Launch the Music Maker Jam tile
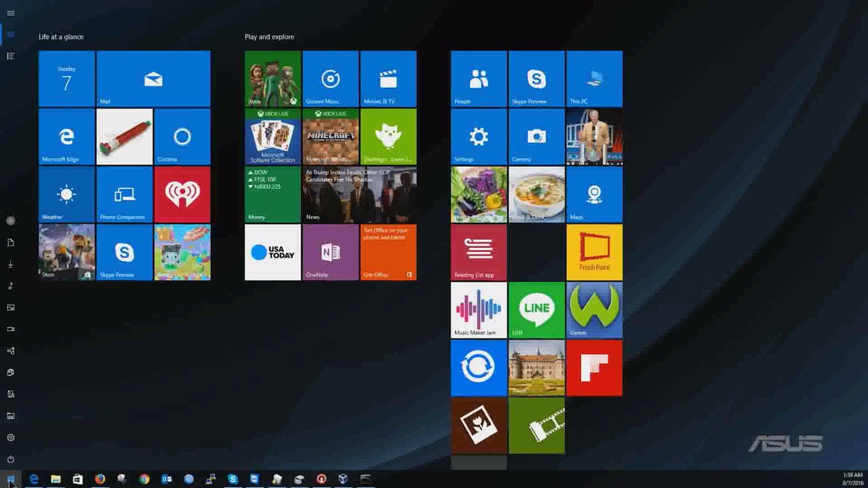This screenshot has height=488, width=868. coord(479,310)
